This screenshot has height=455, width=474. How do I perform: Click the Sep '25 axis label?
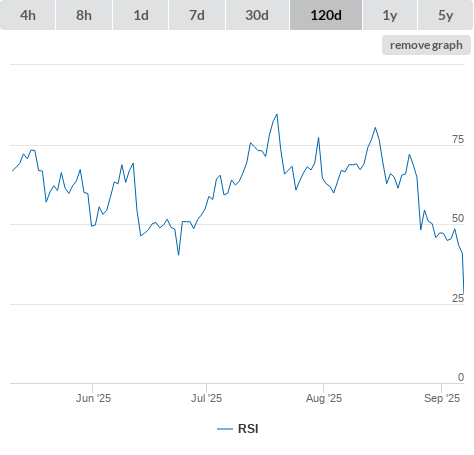pyautogui.click(x=442, y=398)
